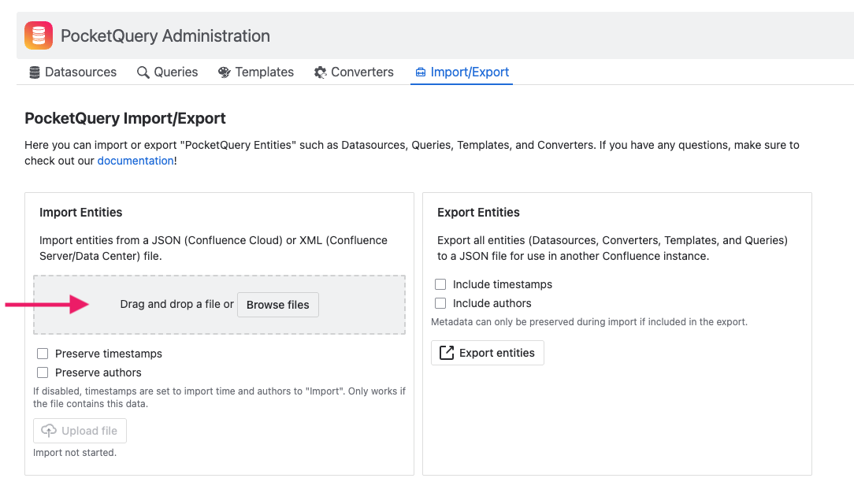This screenshot has height=504, width=854.
Task: Select the Converters tab
Action: [354, 72]
